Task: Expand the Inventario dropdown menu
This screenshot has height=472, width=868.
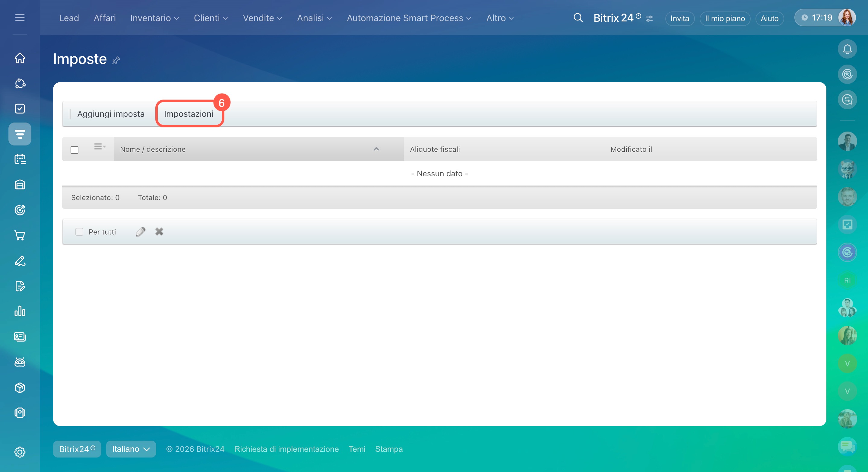Action: [154, 18]
